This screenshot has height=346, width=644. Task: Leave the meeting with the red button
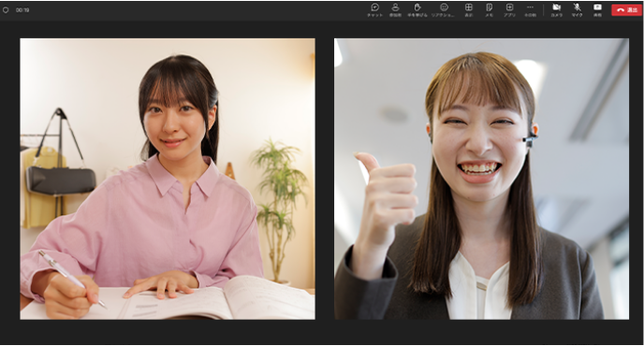[627, 10]
